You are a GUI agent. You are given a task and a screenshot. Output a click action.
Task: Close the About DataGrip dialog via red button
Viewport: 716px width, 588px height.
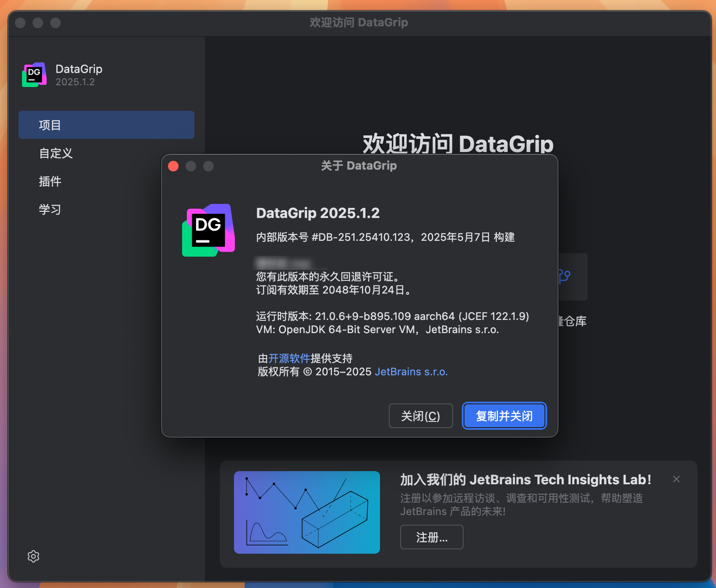point(173,166)
